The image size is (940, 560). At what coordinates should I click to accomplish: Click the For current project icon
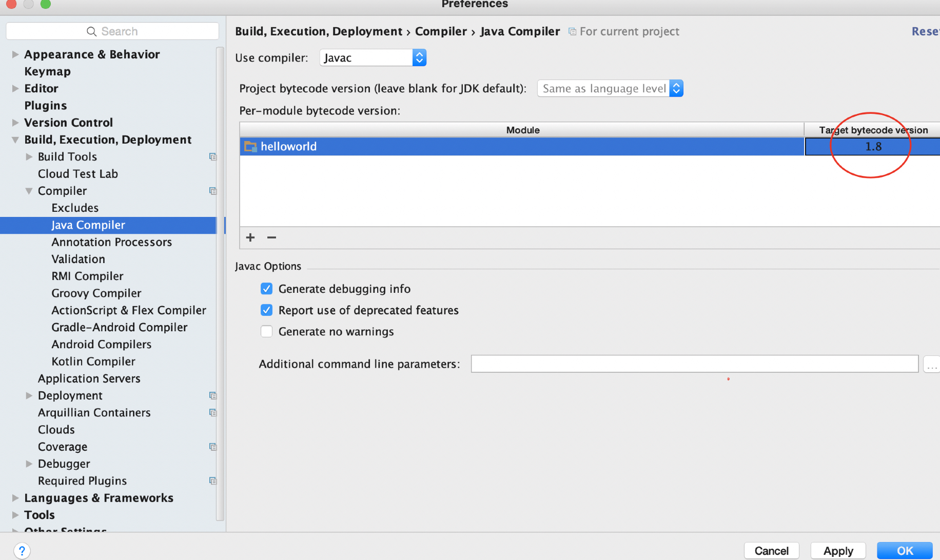click(572, 32)
